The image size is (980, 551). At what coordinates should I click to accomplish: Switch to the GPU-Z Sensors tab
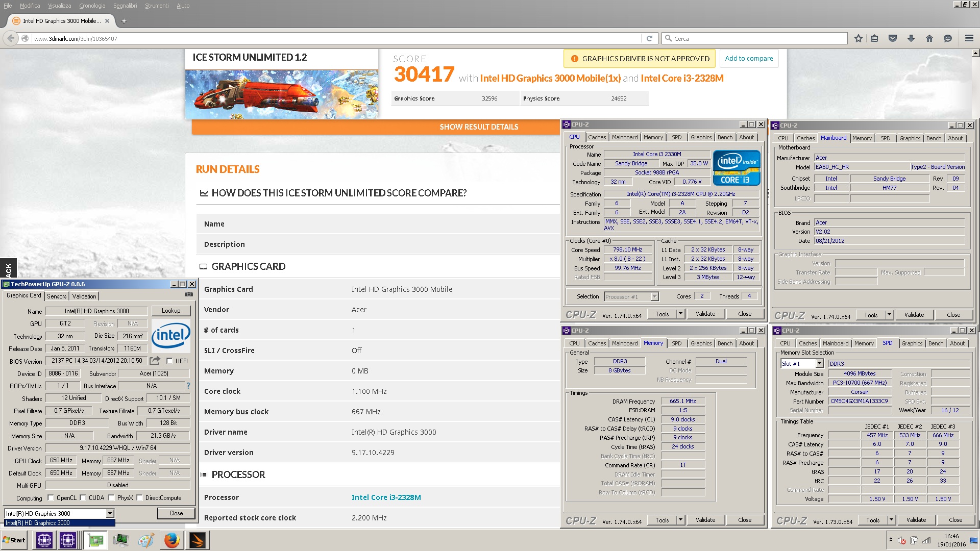click(57, 296)
